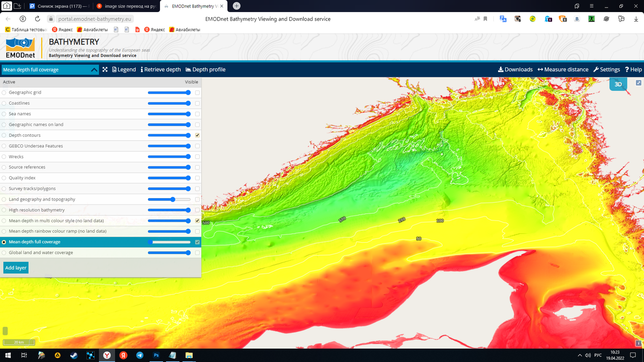Open the browser downloads icon
Screen dimensions: 644x362
[636, 19]
